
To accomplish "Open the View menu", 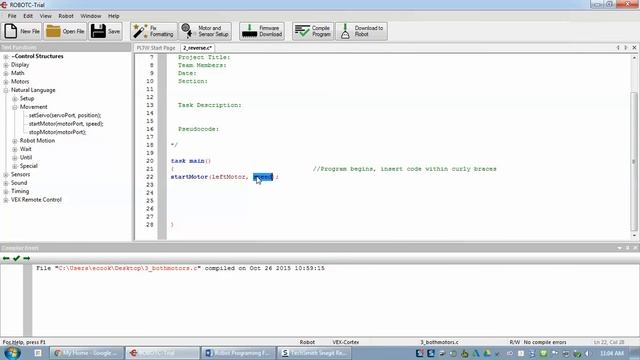I will pyautogui.click(x=45, y=16).
